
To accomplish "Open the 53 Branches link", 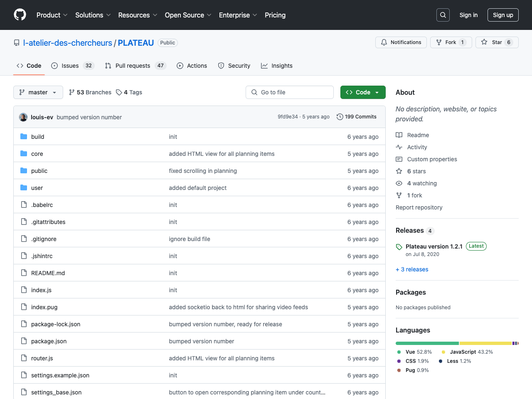I will click(90, 92).
